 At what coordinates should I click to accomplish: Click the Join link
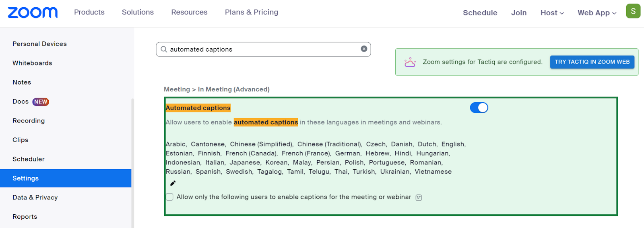point(519,13)
